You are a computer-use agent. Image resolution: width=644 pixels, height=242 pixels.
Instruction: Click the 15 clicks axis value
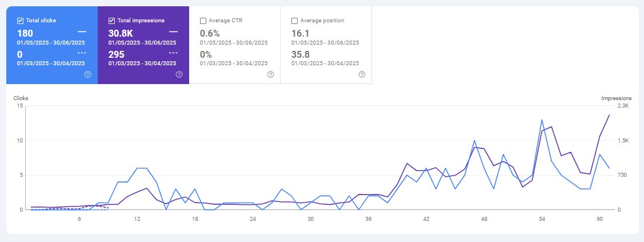19,106
